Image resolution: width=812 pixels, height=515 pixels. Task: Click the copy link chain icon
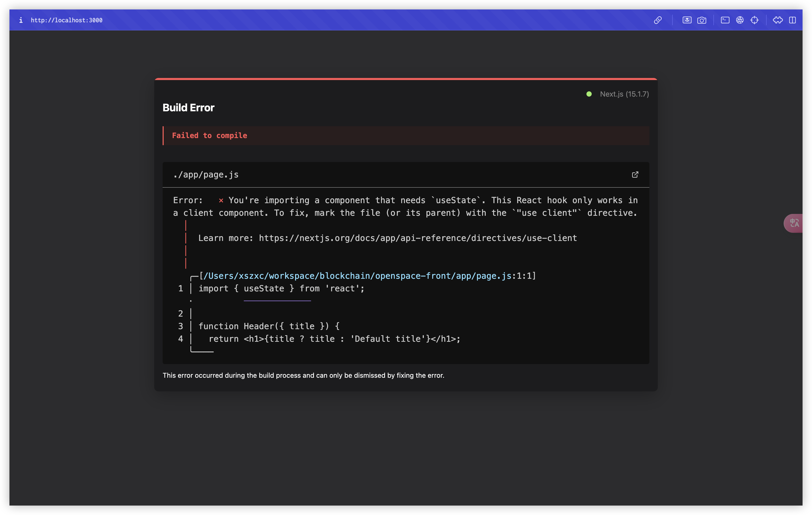[658, 20]
